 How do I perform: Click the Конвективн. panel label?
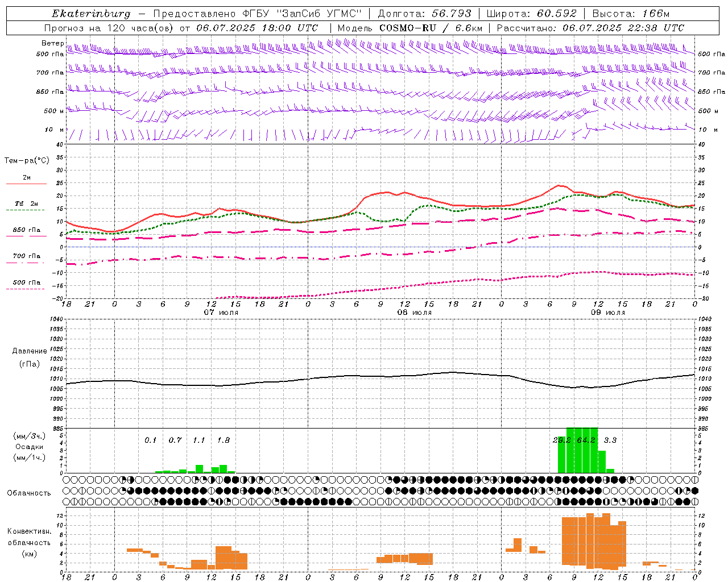tap(30, 531)
